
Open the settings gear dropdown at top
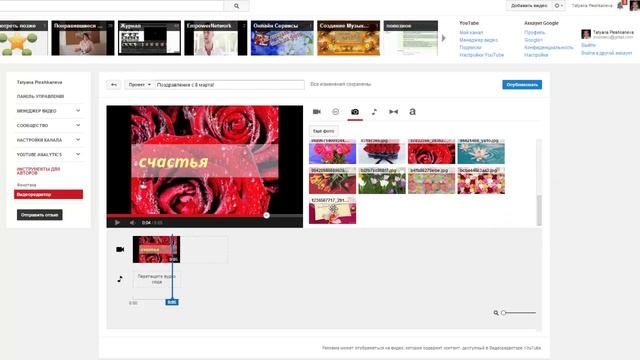pyautogui.click(x=559, y=5)
